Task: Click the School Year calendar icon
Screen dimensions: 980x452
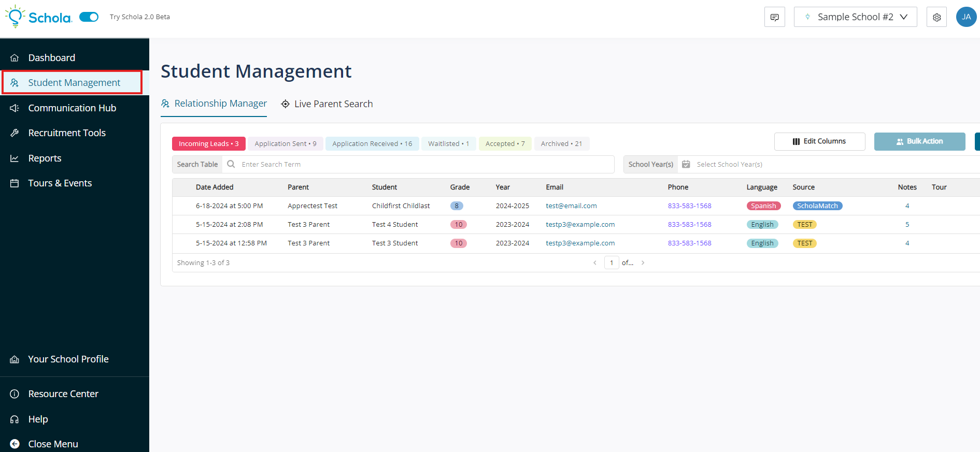Action: [x=686, y=164]
